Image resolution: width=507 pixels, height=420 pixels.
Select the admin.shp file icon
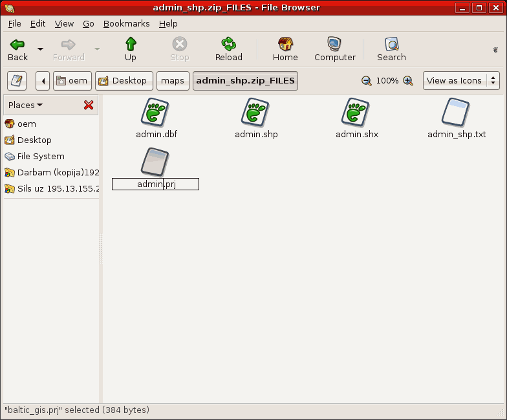click(x=255, y=113)
